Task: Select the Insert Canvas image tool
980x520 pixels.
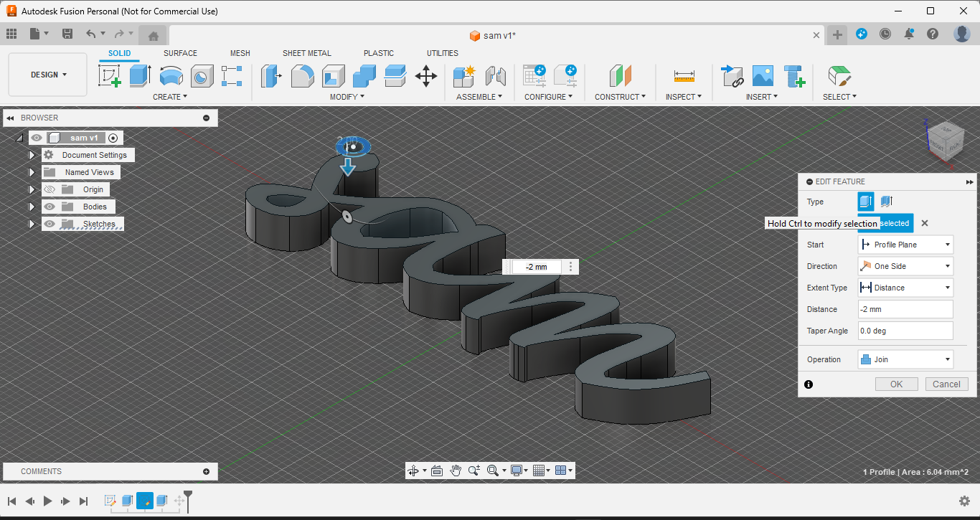Action: click(x=763, y=75)
